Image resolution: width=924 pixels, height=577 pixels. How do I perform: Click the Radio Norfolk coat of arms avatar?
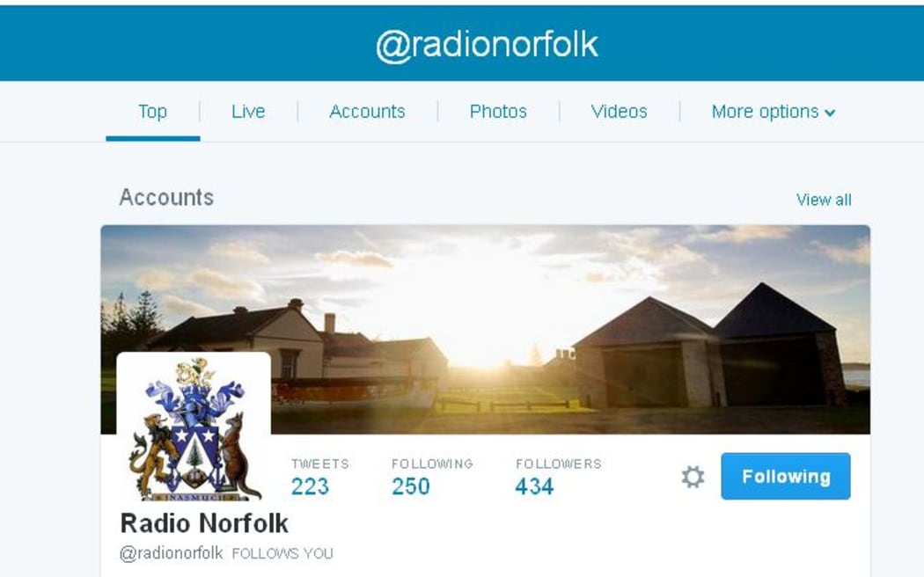(x=194, y=428)
